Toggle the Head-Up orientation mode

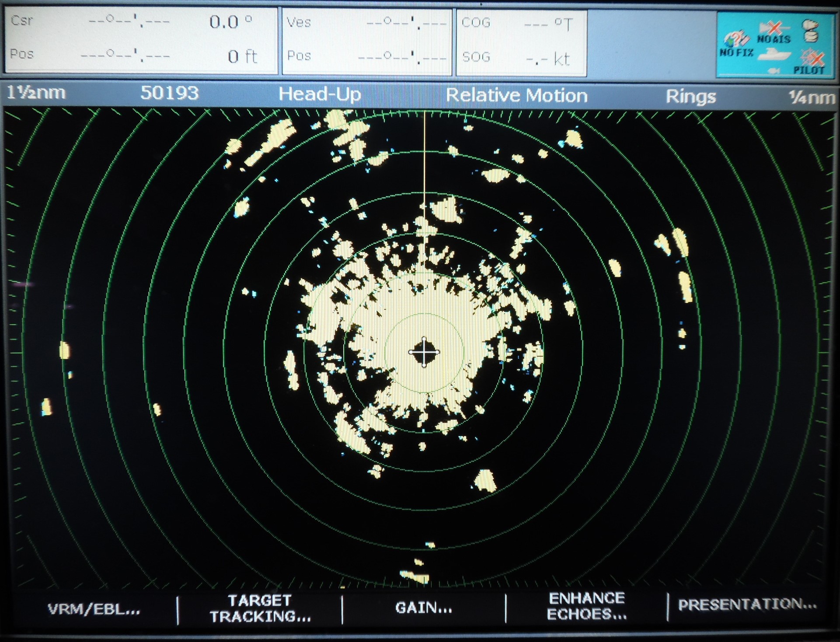320,94
